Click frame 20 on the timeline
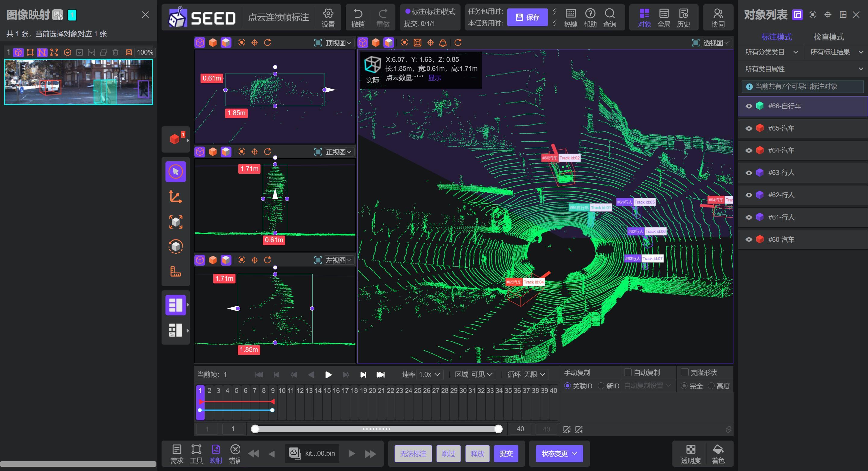This screenshot has width=868, height=471. click(x=372, y=391)
